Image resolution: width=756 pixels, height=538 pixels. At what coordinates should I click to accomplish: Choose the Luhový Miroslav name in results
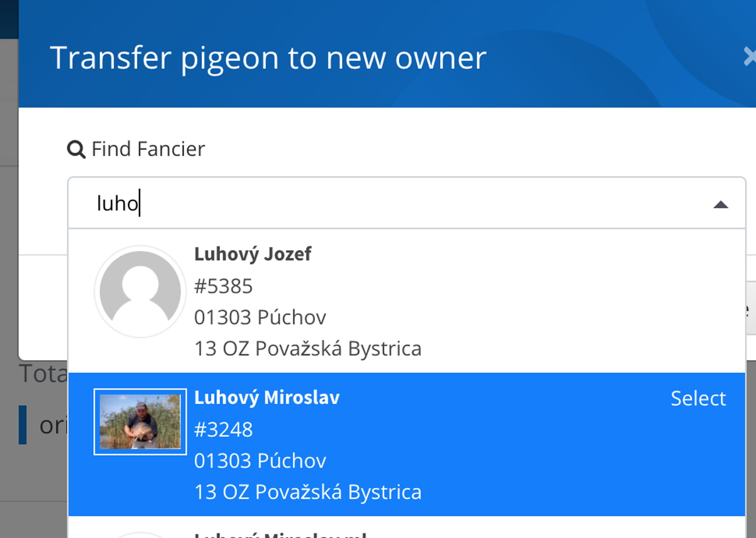point(267,397)
